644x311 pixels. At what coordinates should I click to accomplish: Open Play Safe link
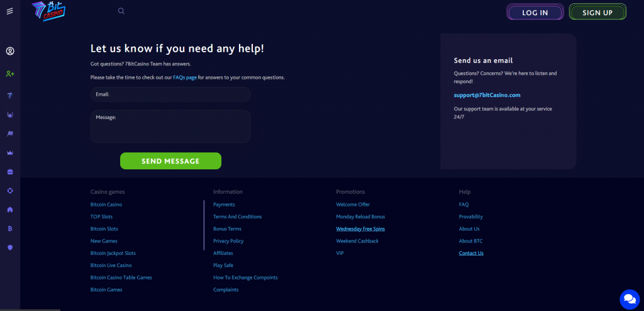(x=223, y=265)
